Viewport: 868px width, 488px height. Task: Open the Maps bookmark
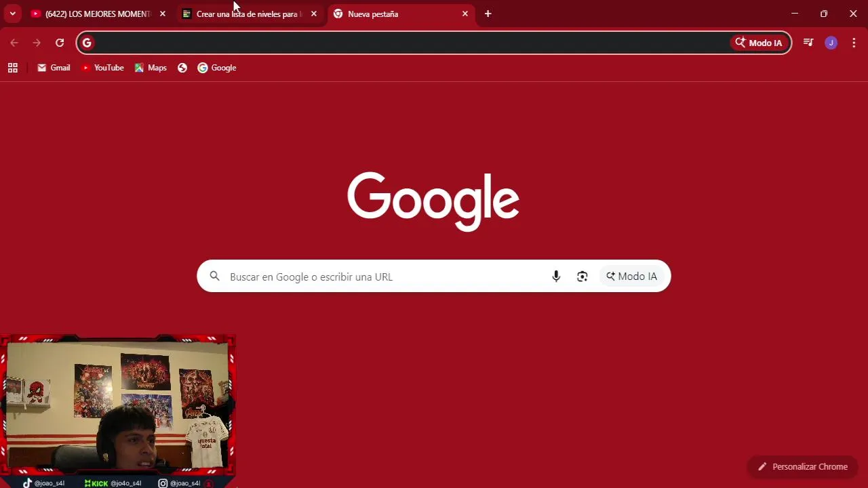[x=151, y=68]
